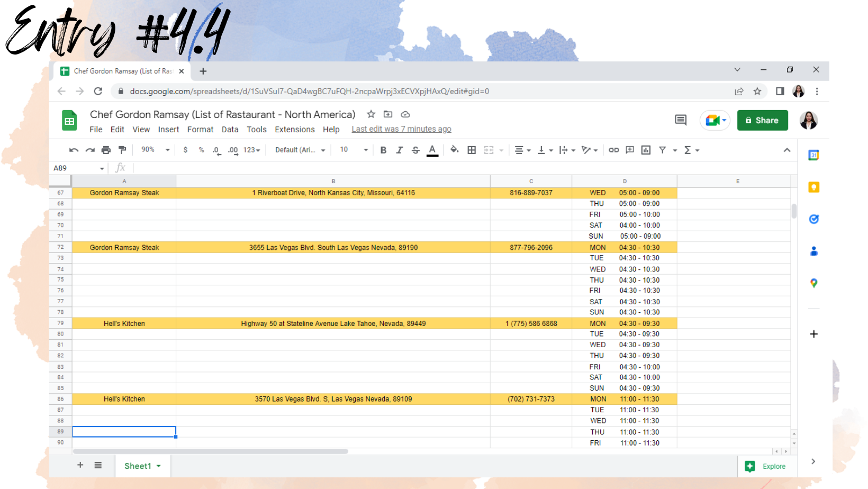Open vertical align dropdown
Screen dimensions: 868x489
pyautogui.click(x=545, y=150)
